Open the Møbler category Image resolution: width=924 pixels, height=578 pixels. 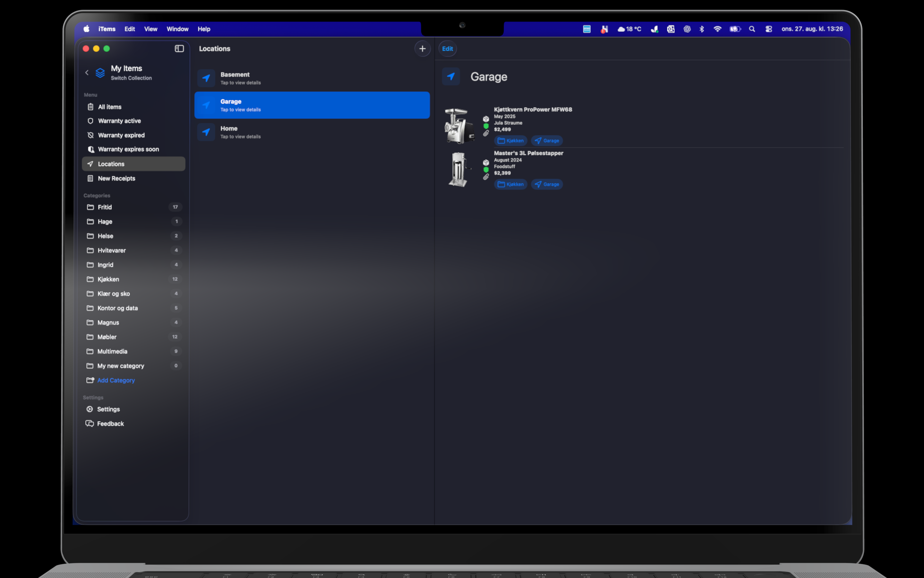click(x=133, y=337)
